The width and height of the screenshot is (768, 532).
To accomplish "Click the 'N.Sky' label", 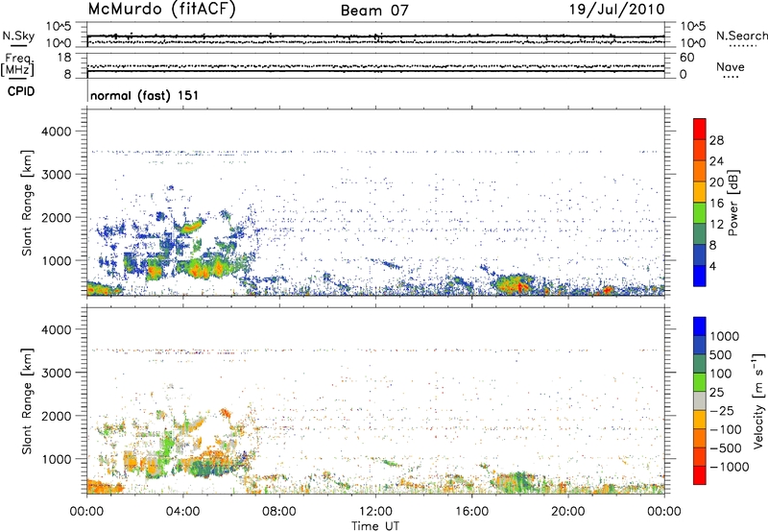I will click(x=18, y=36).
